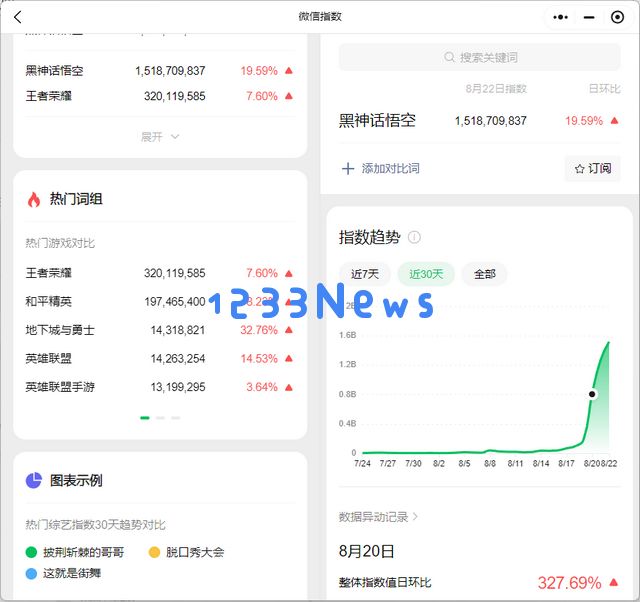Open the three-dot more options menu

tap(560, 17)
